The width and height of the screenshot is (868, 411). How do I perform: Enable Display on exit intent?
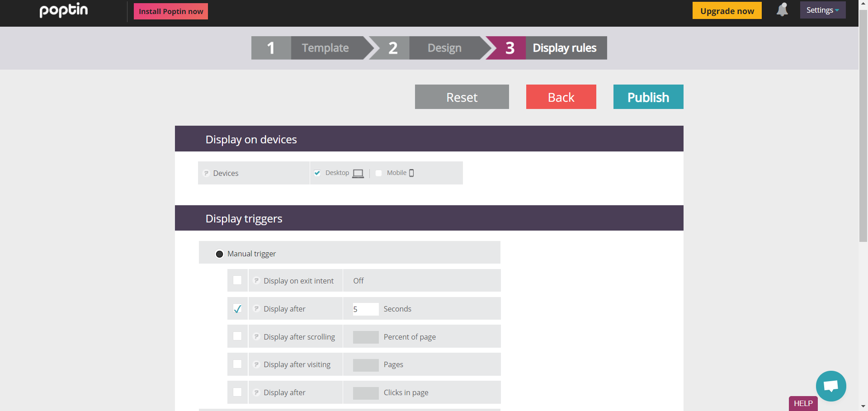click(237, 280)
